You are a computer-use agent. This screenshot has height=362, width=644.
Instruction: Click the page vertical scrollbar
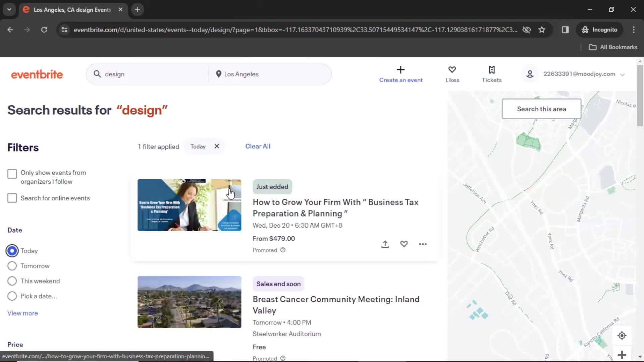click(640, 96)
